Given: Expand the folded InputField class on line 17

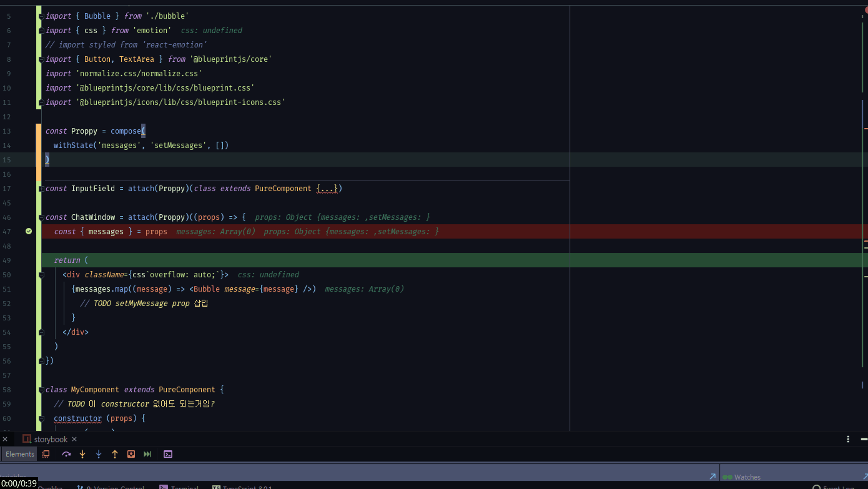Looking at the screenshot, I should 41,188.
